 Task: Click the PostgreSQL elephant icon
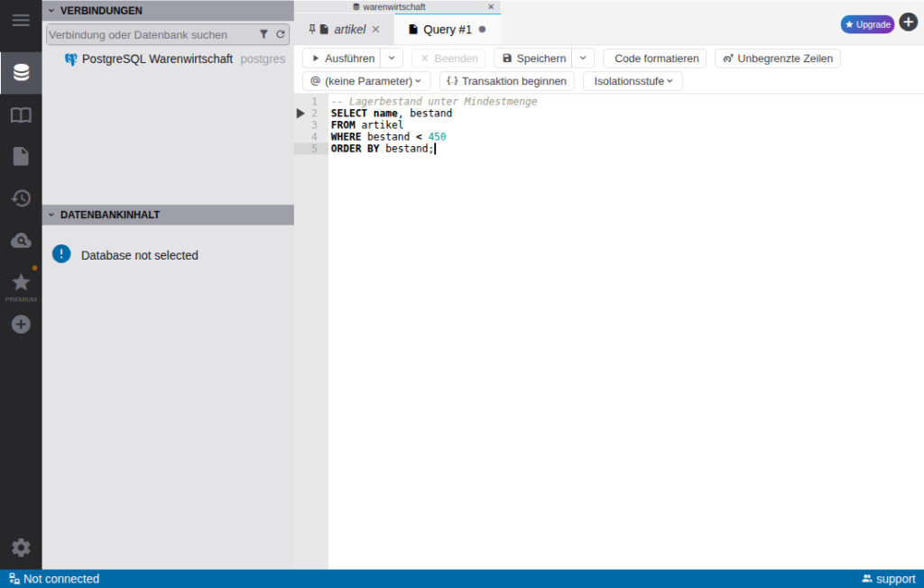70,59
